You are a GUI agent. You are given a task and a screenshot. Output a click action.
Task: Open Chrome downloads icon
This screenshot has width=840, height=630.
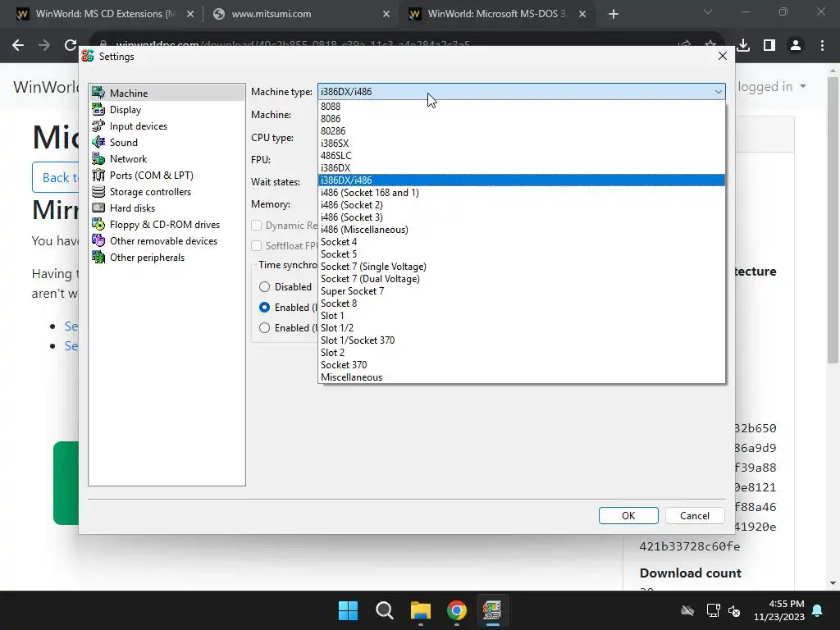coord(743,46)
